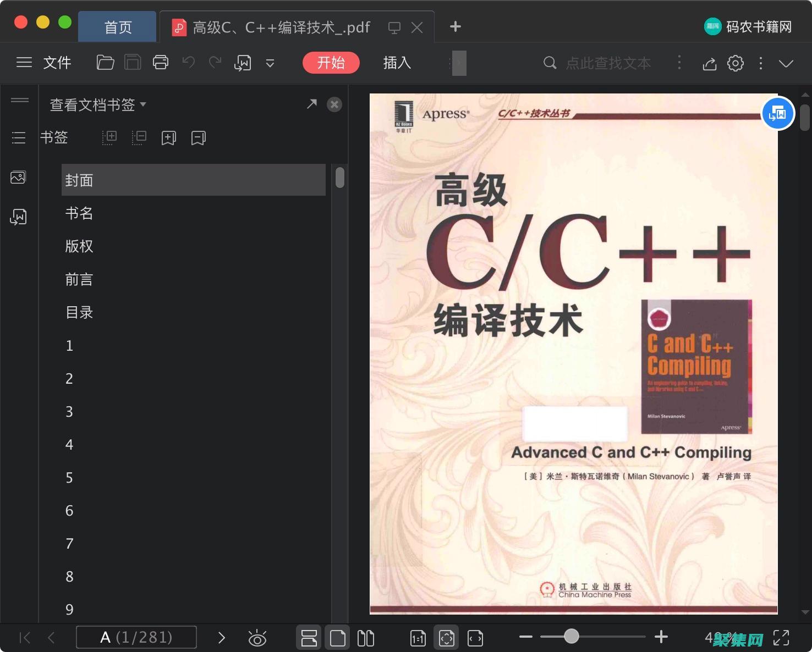Toggle single page view mode
Image resolution: width=812 pixels, height=652 pixels.
pos(337,637)
